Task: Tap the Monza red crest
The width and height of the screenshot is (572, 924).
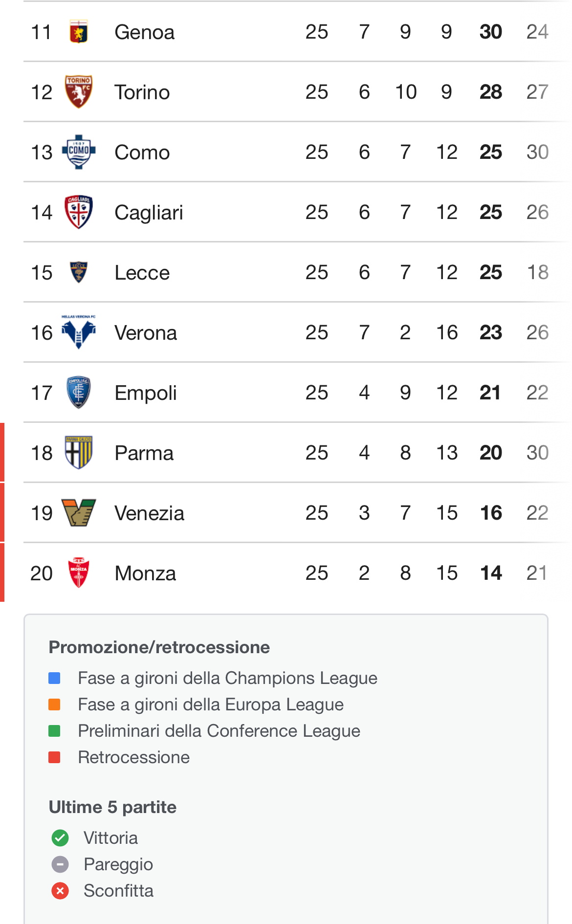Action: (x=78, y=572)
